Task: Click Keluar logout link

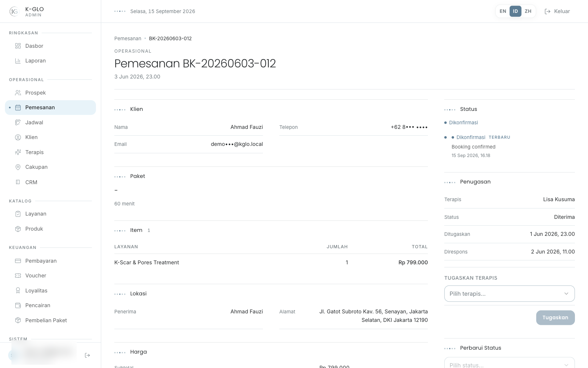Action: 557,11
